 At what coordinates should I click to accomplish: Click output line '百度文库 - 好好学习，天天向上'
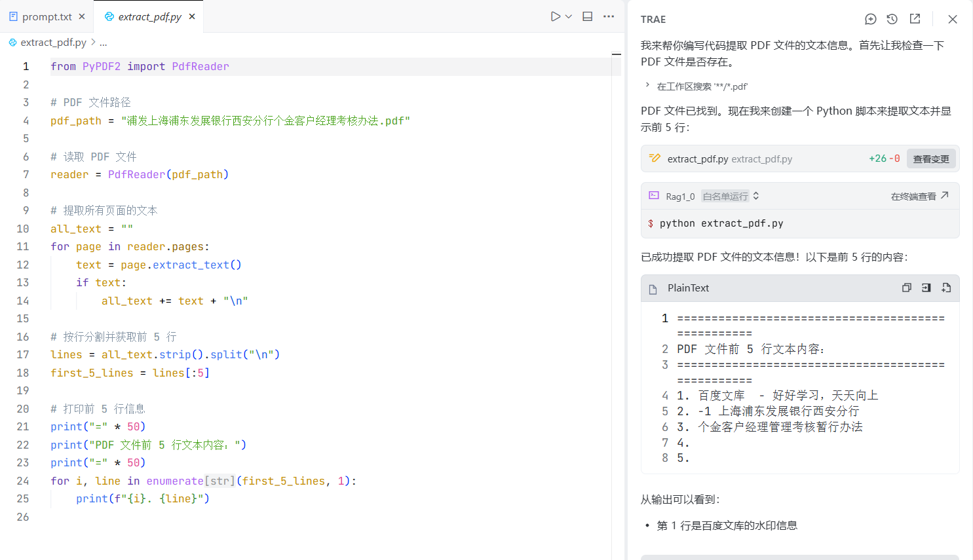788,396
